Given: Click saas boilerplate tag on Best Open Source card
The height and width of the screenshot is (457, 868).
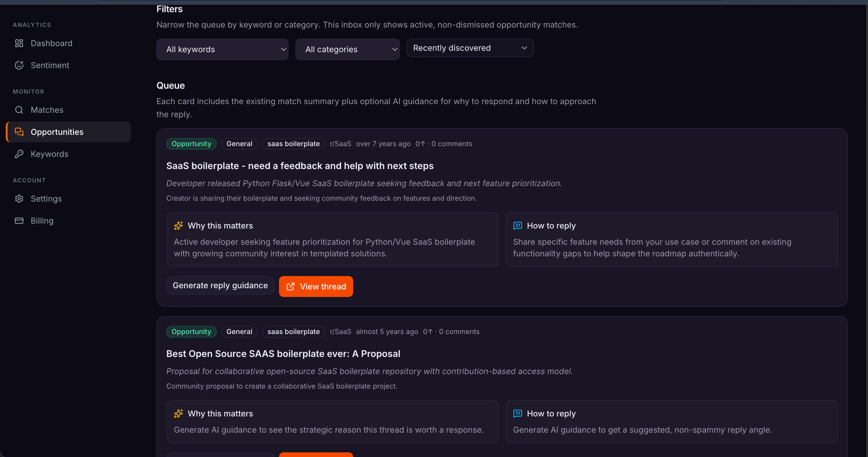Looking at the screenshot, I should tap(293, 331).
